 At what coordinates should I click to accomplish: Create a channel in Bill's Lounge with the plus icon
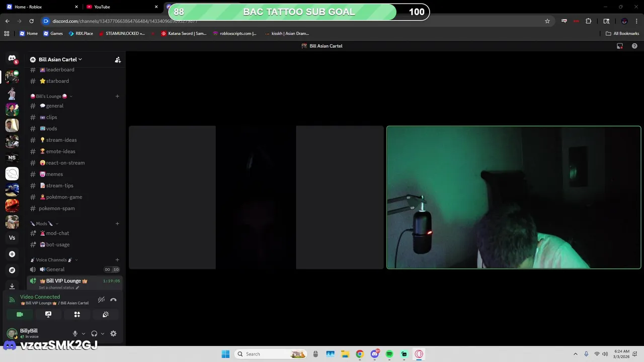click(x=117, y=96)
